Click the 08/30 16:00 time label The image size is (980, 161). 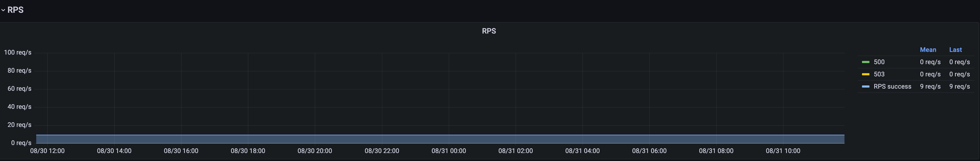181,151
